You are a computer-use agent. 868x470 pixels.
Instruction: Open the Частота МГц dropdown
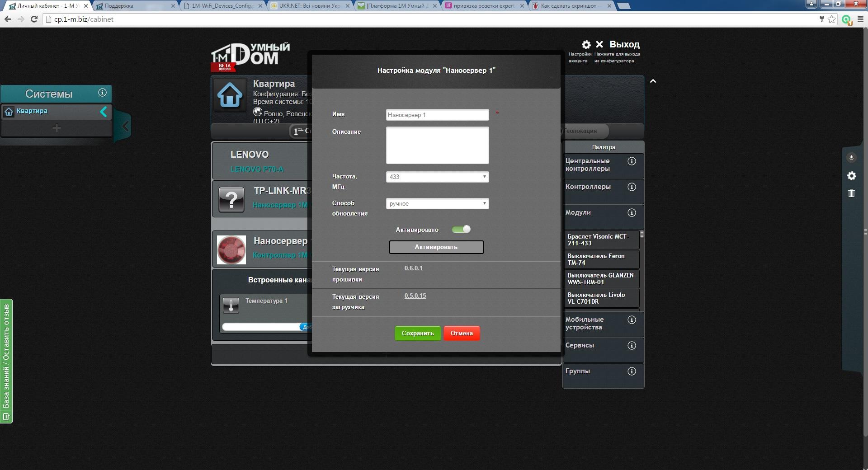coord(437,177)
